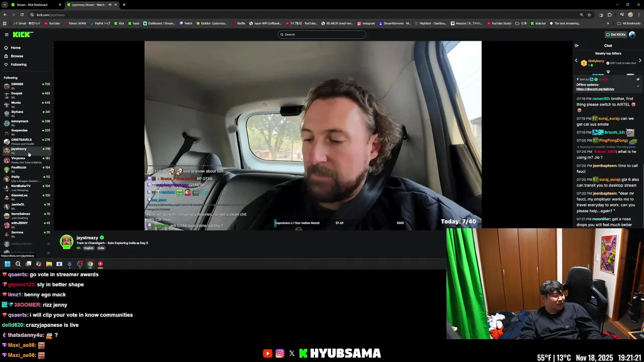Open the 仕事 bookmarks folder

[x=521, y=23]
